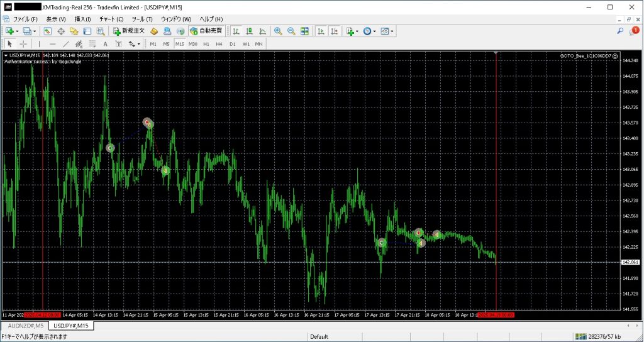Viewport: 644px width, 342px height.
Task: Toggle the chart auto scroll button
Action: [x=321, y=31]
